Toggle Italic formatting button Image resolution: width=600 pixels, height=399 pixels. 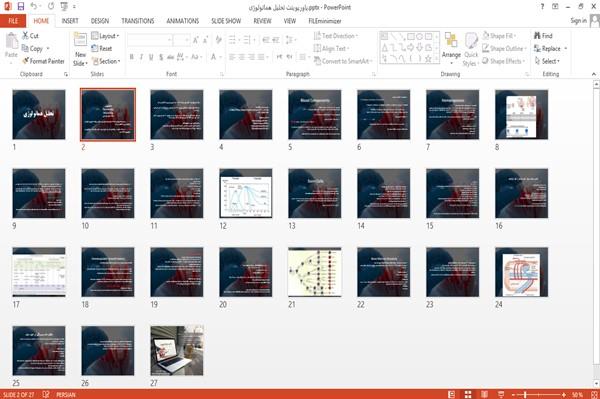click(x=141, y=57)
